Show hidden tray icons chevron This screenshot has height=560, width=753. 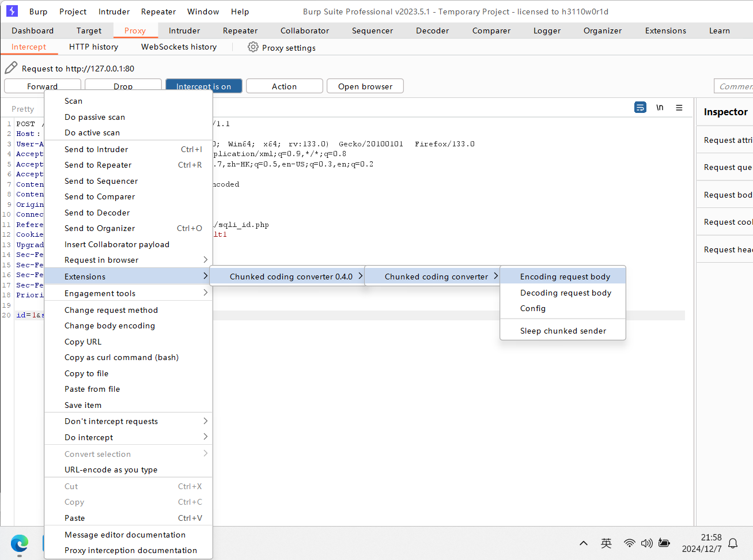[x=584, y=543]
